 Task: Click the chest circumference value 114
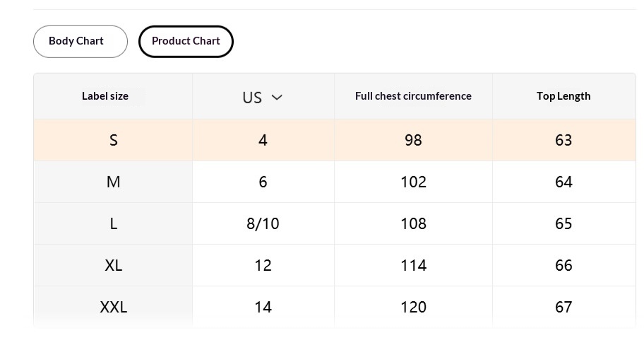(413, 265)
